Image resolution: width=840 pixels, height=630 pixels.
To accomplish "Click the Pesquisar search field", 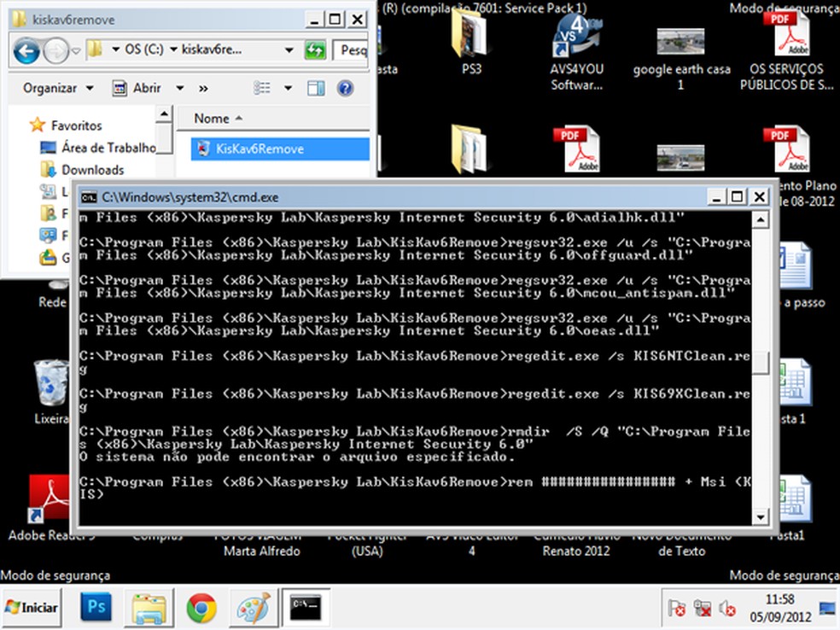I will [x=351, y=50].
